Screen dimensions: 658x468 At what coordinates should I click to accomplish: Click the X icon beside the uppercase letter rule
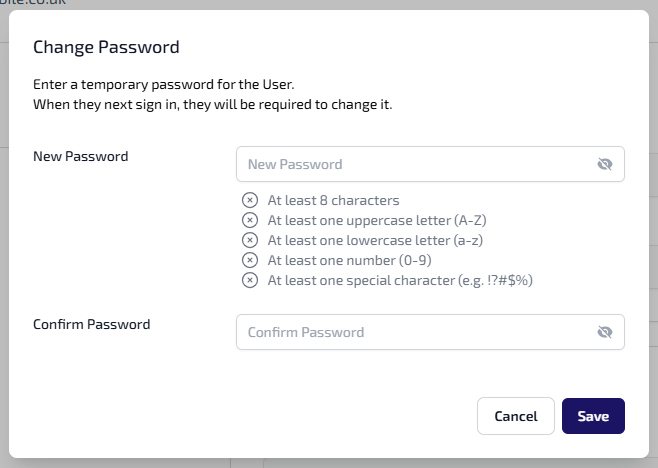250,220
